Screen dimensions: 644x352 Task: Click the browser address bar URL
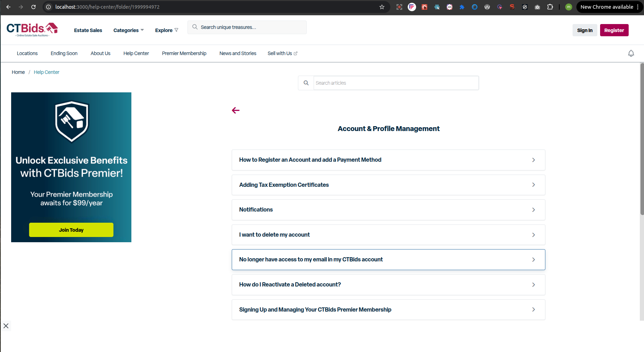[107, 7]
